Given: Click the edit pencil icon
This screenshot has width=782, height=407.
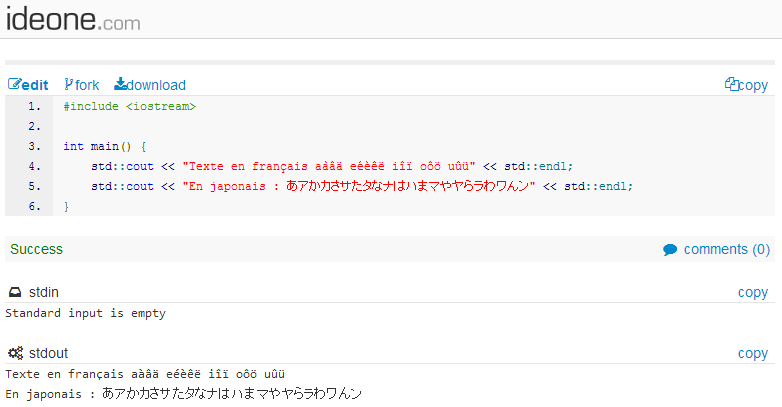Looking at the screenshot, I should (14, 84).
